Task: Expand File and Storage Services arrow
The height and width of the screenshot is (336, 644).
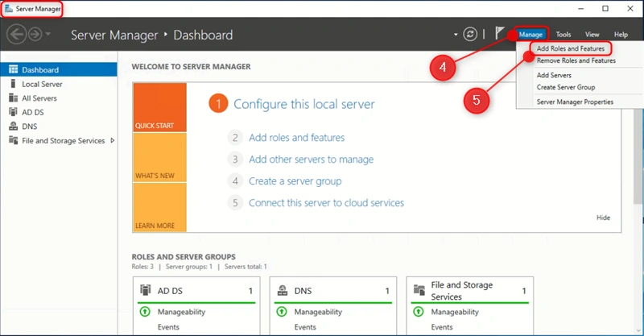Action: click(x=112, y=141)
